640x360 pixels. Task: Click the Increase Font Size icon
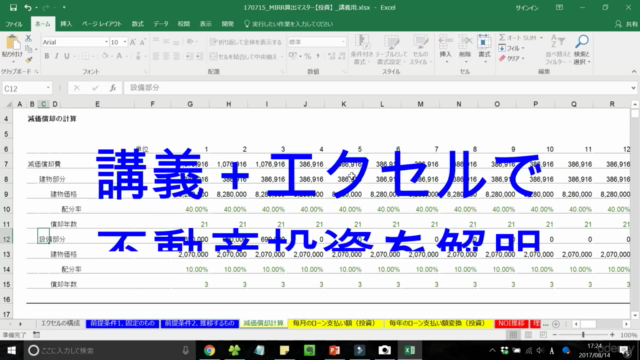point(133,42)
